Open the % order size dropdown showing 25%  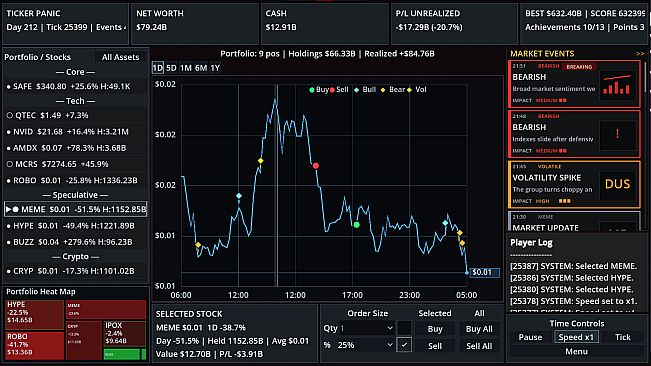367,345
